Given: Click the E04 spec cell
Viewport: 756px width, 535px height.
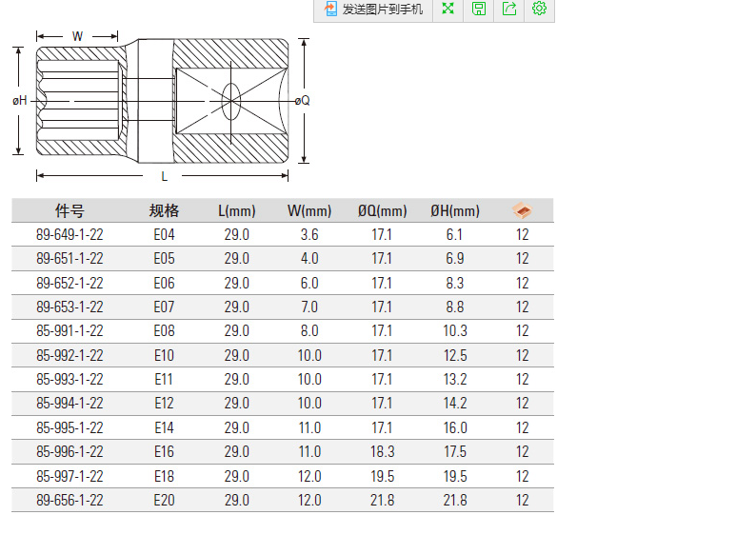Looking at the screenshot, I should click(164, 235).
